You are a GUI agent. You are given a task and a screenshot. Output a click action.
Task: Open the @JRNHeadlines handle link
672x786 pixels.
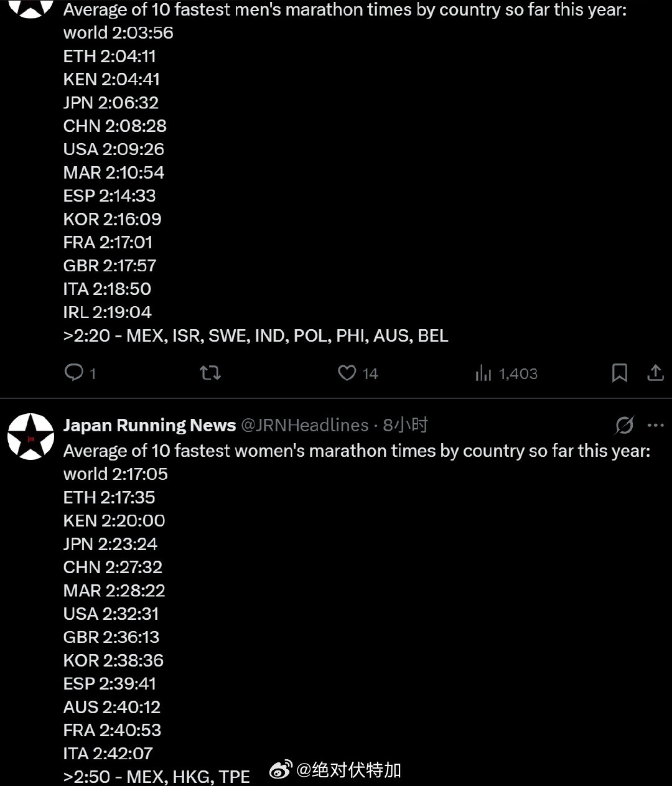pyautogui.click(x=304, y=426)
